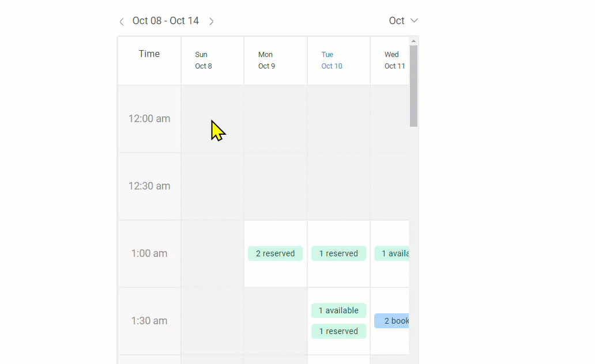This screenshot has width=595, height=364.
Task: Click the 1 reserved chip at 1:30 am Tuesday
Action: click(x=338, y=331)
